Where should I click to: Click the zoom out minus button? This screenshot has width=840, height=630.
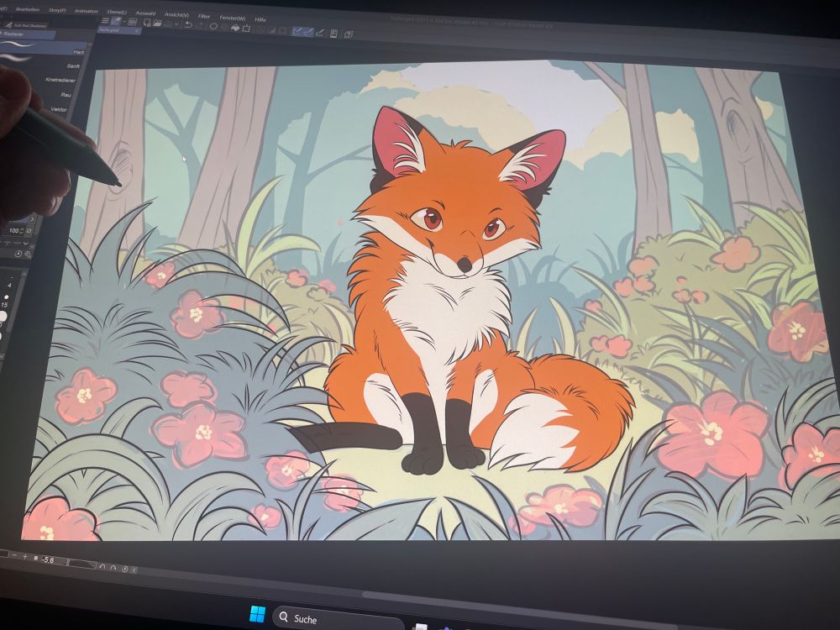14,555
